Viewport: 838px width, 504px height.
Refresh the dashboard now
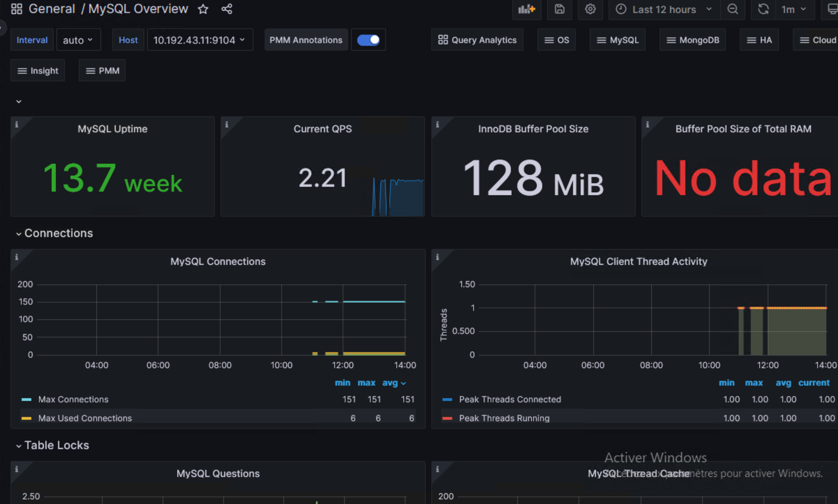tap(763, 9)
